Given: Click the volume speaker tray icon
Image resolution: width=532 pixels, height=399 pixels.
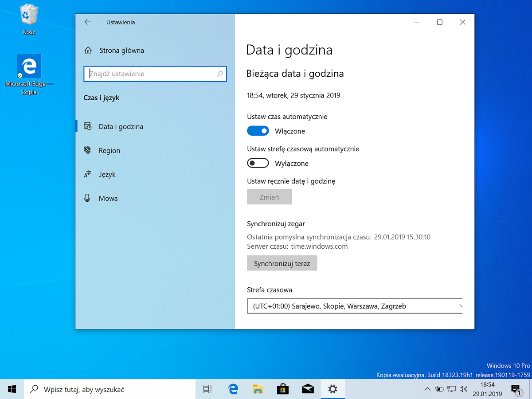Looking at the screenshot, I should tap(463, 389).
